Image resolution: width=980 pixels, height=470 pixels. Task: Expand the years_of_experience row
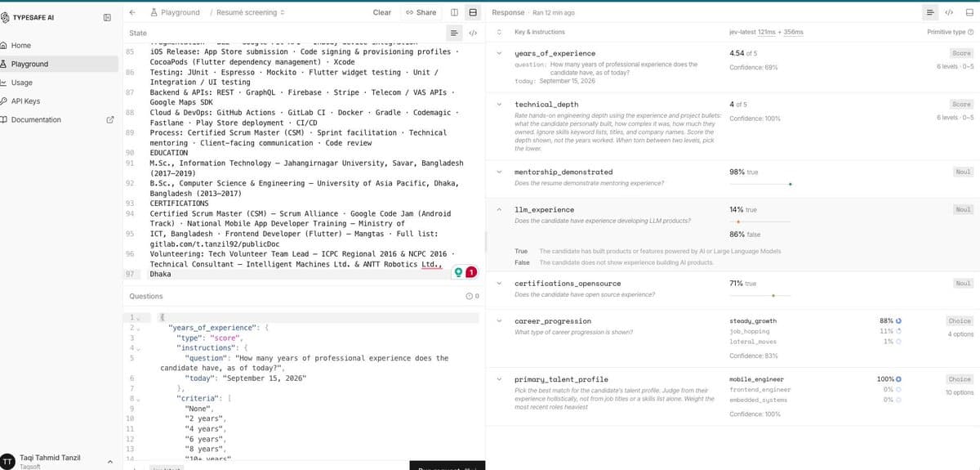tap(498, 53)
